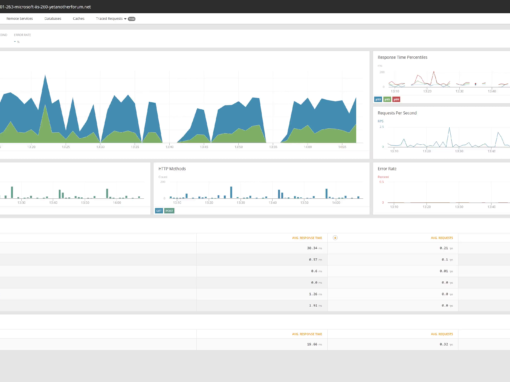This screenshot has height=382, width=510.
Task: Click the host name in the title bar
Action: click(x=45, y=7)
